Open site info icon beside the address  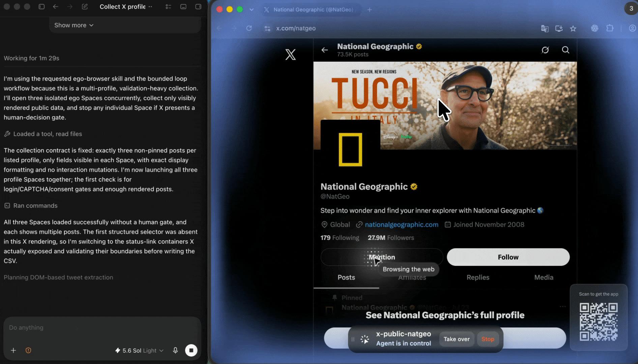tap(267, 28)
